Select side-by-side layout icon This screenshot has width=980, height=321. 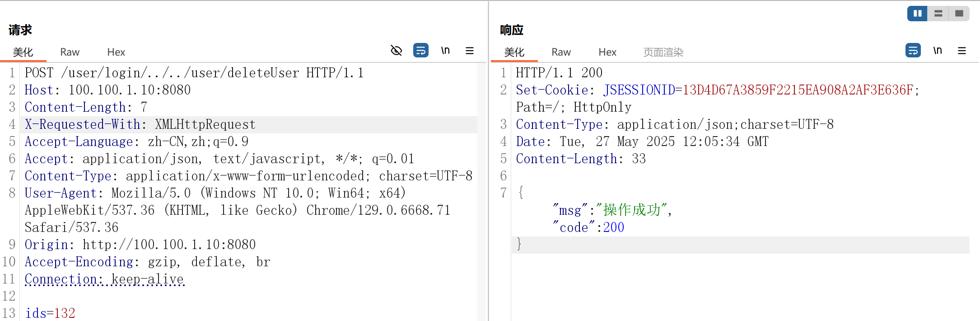[x=917, y=14]
